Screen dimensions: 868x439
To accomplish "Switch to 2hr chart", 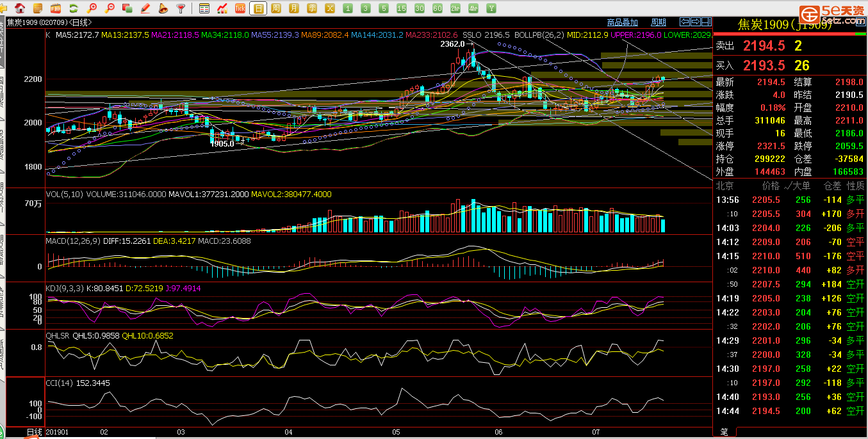I will pos(455,8).
